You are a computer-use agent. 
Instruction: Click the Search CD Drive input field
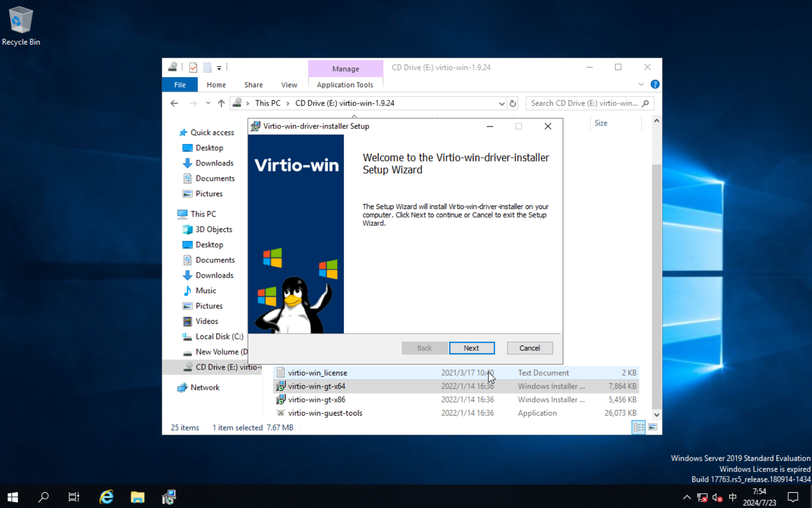click(584, 104)
